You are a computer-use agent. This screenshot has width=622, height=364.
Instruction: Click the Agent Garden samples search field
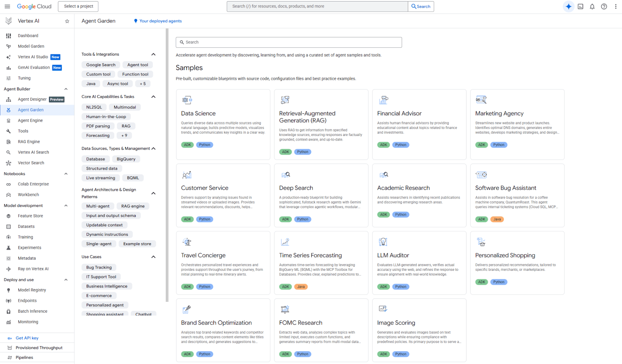[x=289, y=42]
